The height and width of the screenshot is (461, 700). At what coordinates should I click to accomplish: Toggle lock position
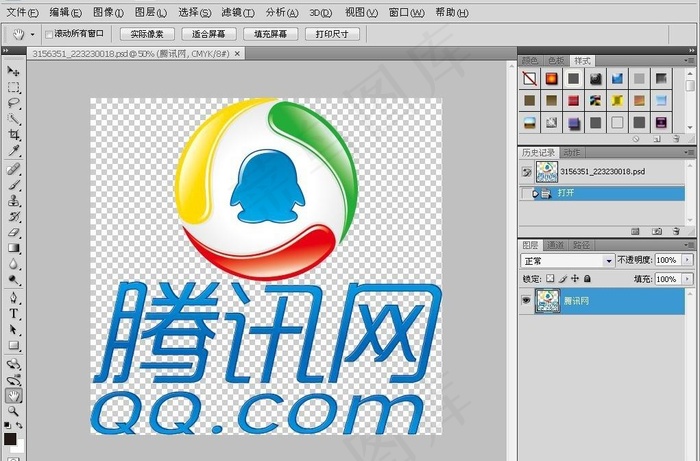coord(575,279)
